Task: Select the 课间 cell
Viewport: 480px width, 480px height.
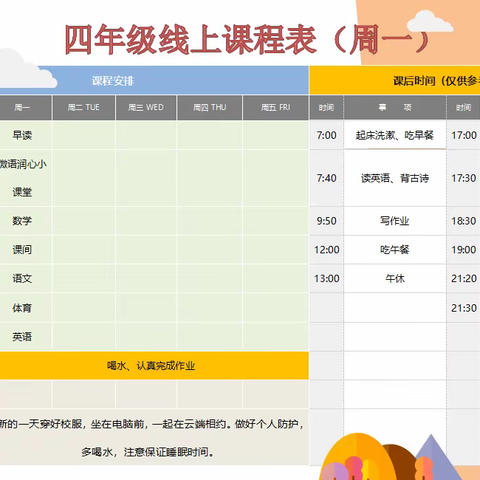Action: coord(26,249)
